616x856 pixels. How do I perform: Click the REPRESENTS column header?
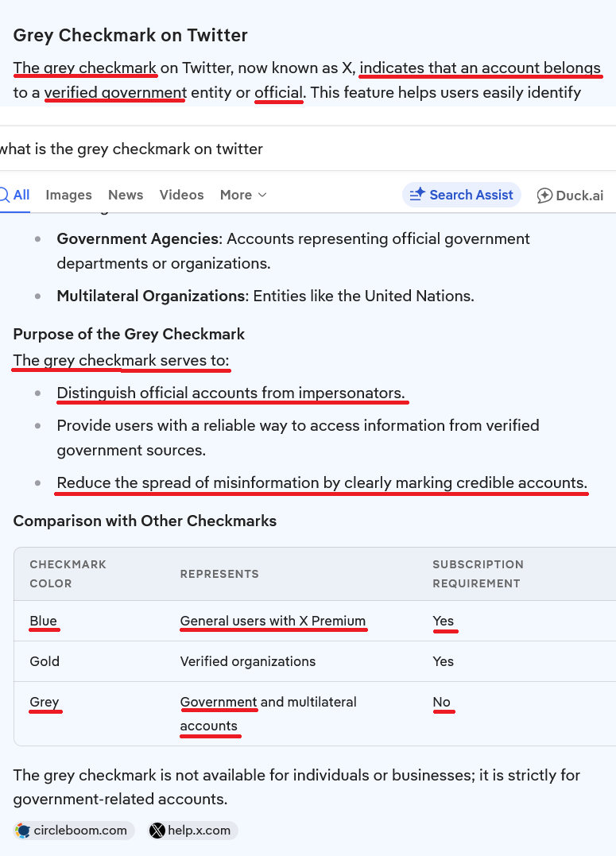coord(219,574)
